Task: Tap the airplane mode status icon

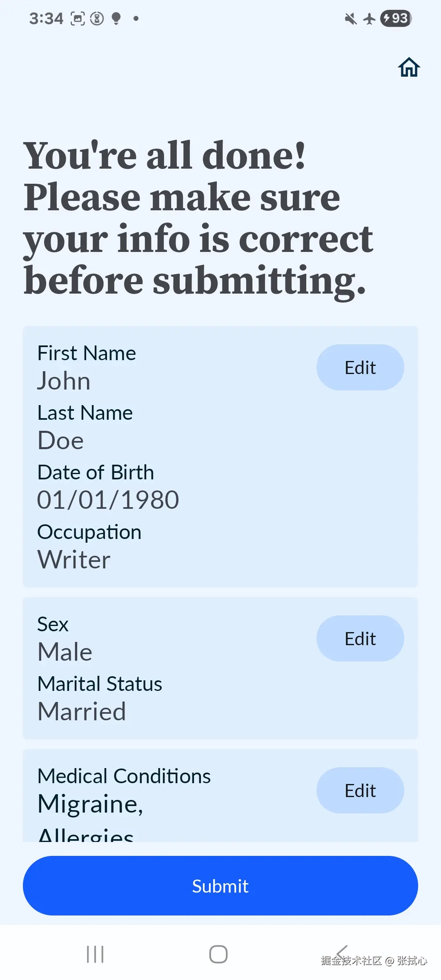Action: click(369, 19)
